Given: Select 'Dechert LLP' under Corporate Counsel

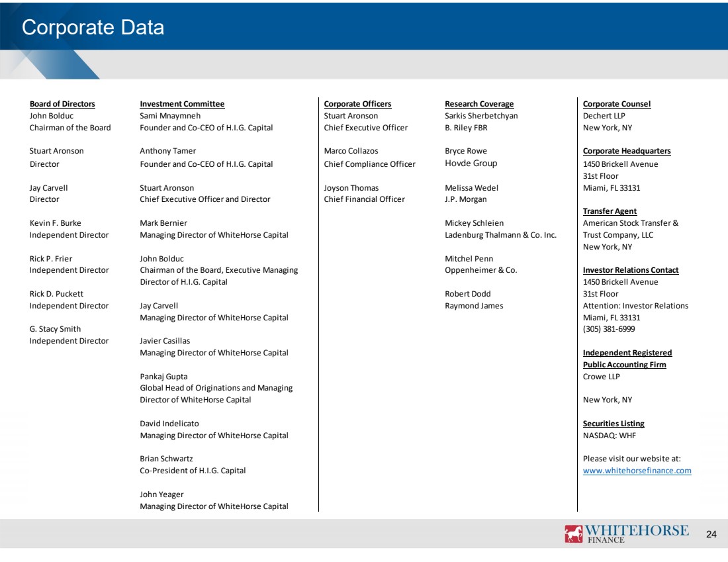Looking at the screenshot, I should [604, 116].
